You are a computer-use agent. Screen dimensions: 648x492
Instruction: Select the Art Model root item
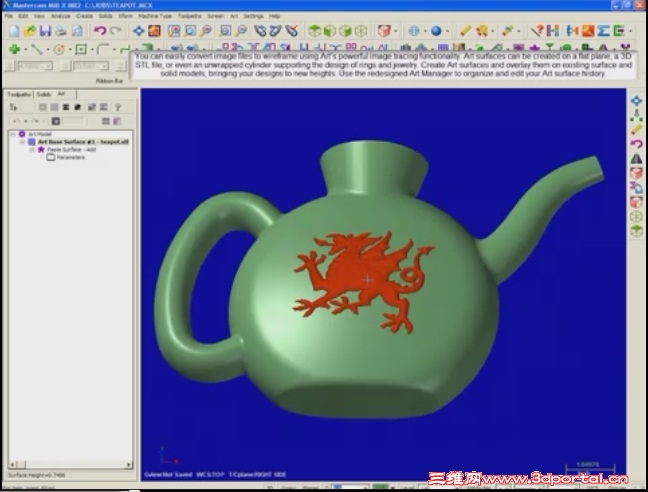point(40,134)
